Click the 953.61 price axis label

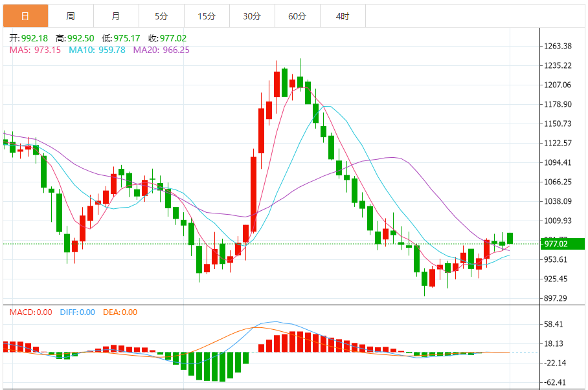tap(556, 259)
